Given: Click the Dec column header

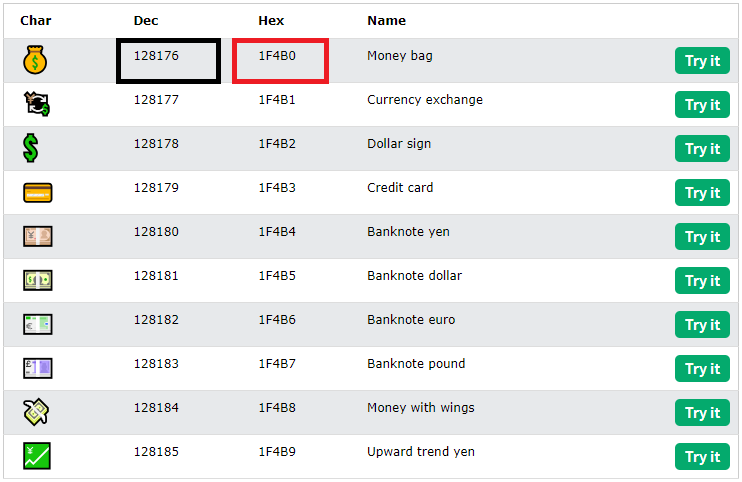Looking at the screenshot, I should point(146,21).
